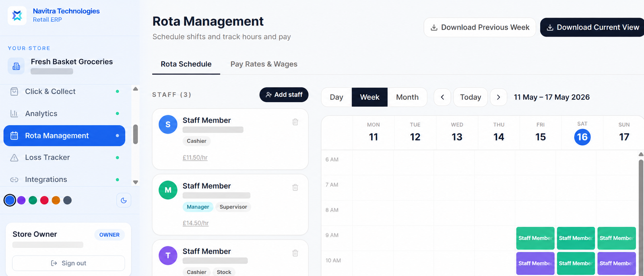This screenshot has width=644, height=276.
Task: Click the sidebar scroll up arrow
Action: point(136,89)
